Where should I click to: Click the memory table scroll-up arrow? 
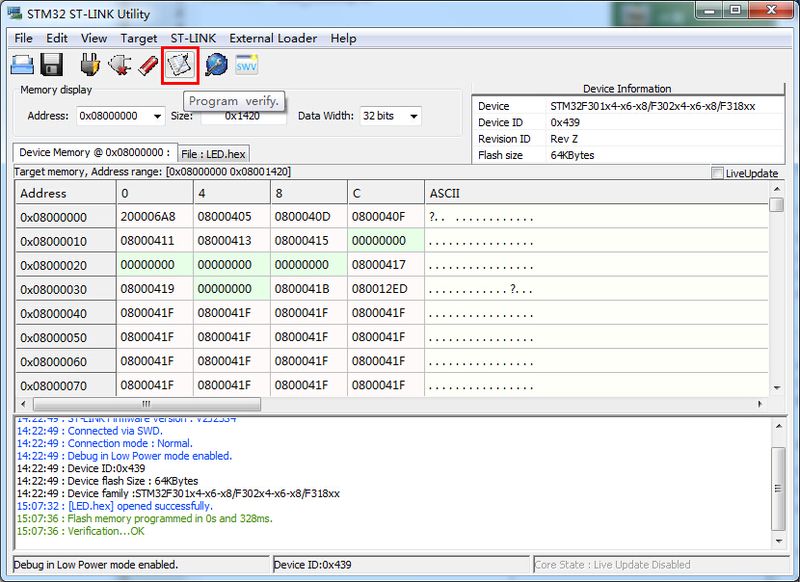777,189
